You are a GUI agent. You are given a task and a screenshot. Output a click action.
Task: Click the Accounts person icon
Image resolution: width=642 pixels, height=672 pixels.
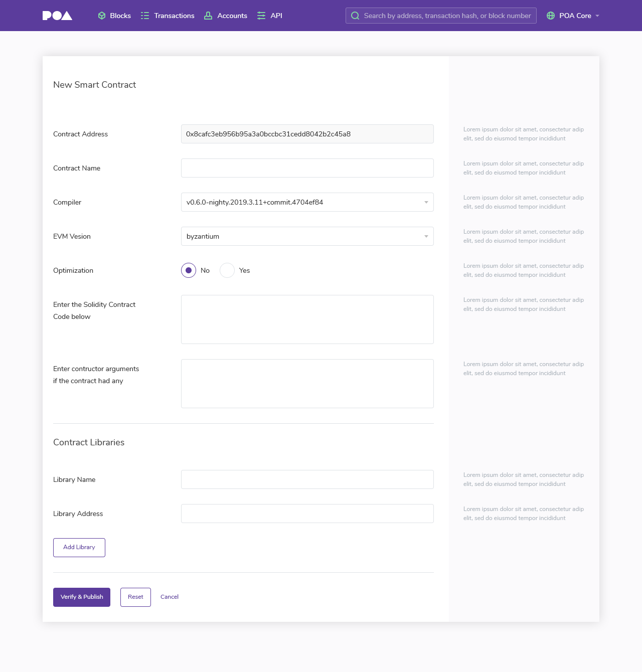pos(208,16)
